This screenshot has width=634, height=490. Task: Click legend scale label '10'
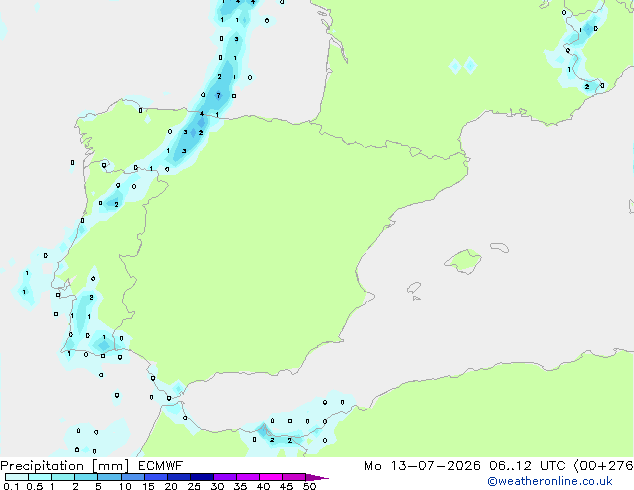(125, 486)
